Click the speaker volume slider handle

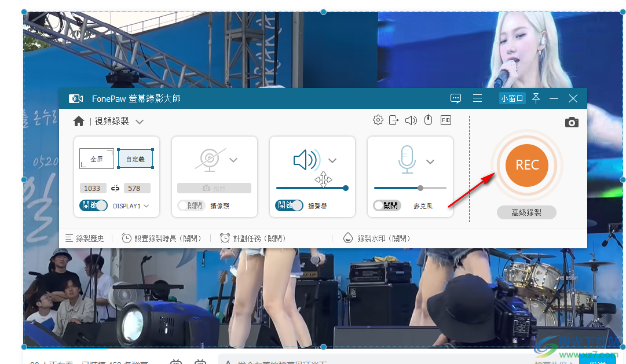(346, 188)
